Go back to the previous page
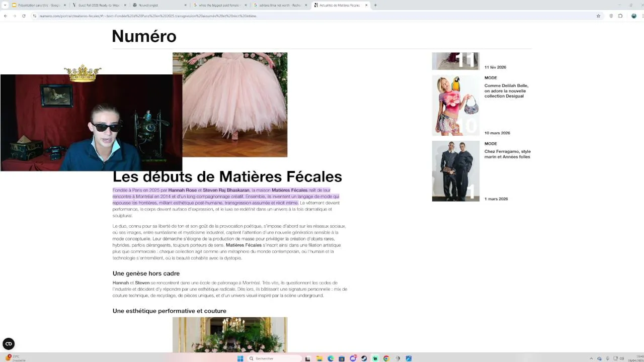This screenshot has width=644, height=362. (5, 16)
